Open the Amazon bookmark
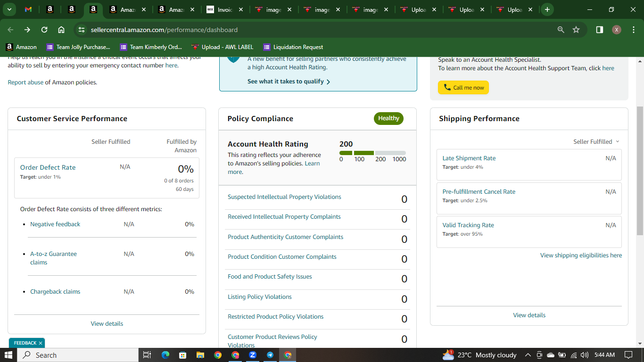 click(21, 47)
